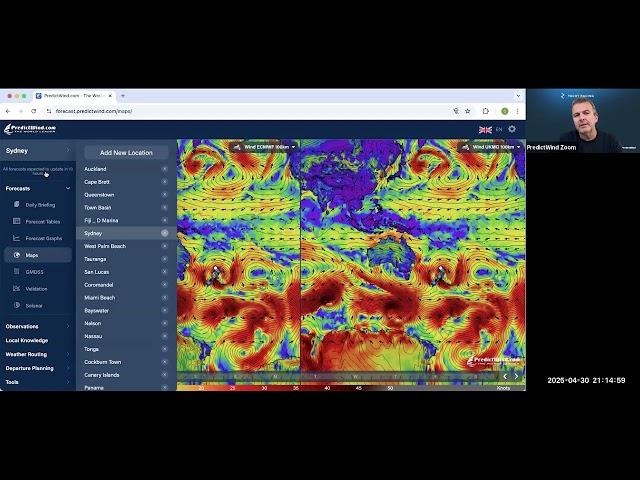Select San Lucas location
This screenshot has width=640, height=480.
click(96, 272)
